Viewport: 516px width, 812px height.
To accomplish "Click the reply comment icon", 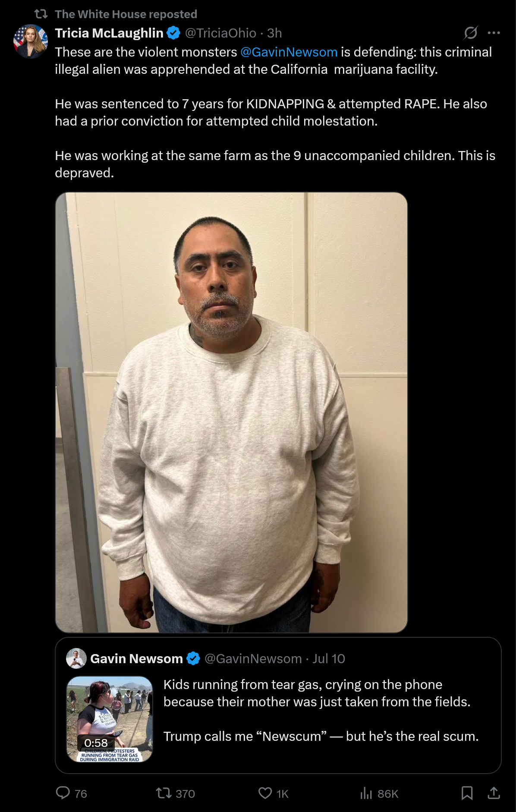I will 63,793.
